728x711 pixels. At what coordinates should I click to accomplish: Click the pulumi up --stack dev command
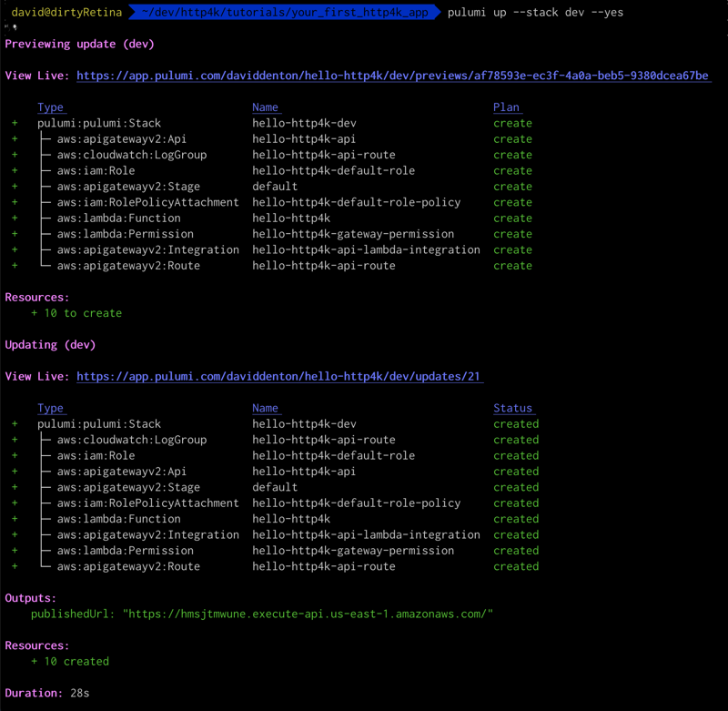(535, 13)
